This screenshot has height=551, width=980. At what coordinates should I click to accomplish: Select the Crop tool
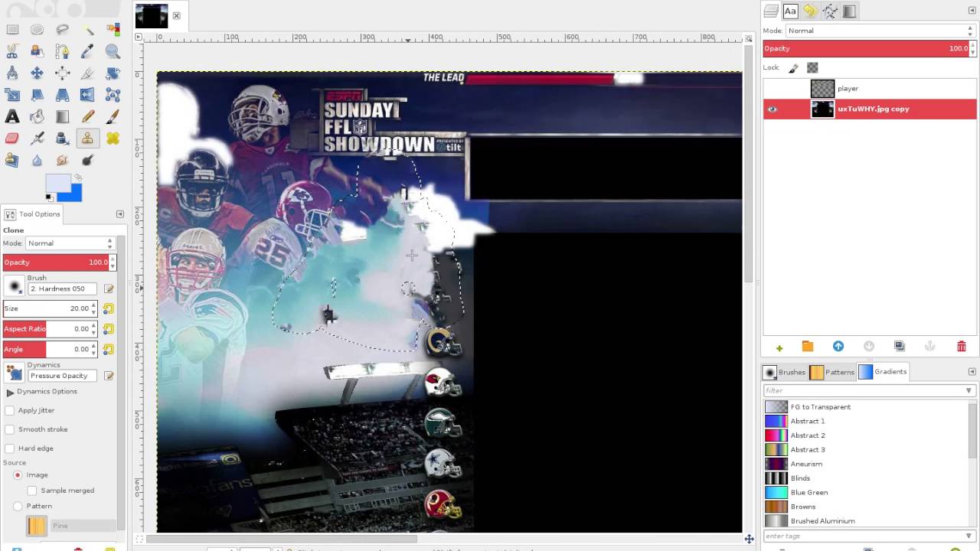pos(87,73)
